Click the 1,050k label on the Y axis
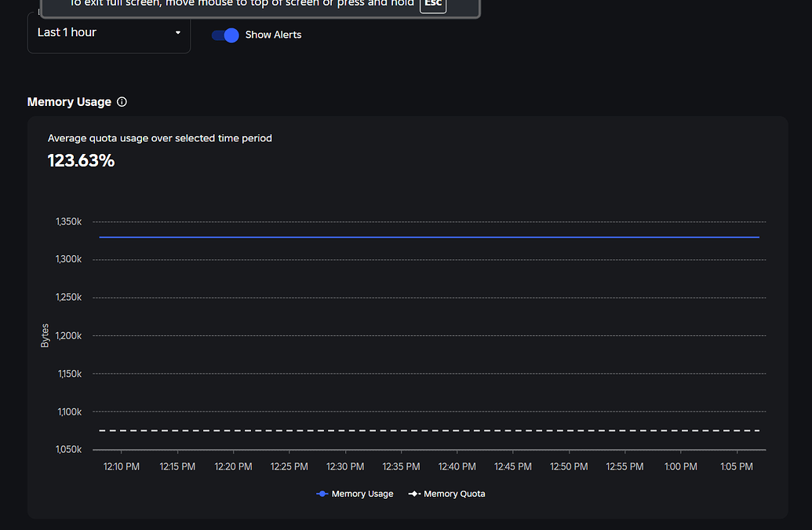Screen dimensions: 812x530 (x=68, y=449)
